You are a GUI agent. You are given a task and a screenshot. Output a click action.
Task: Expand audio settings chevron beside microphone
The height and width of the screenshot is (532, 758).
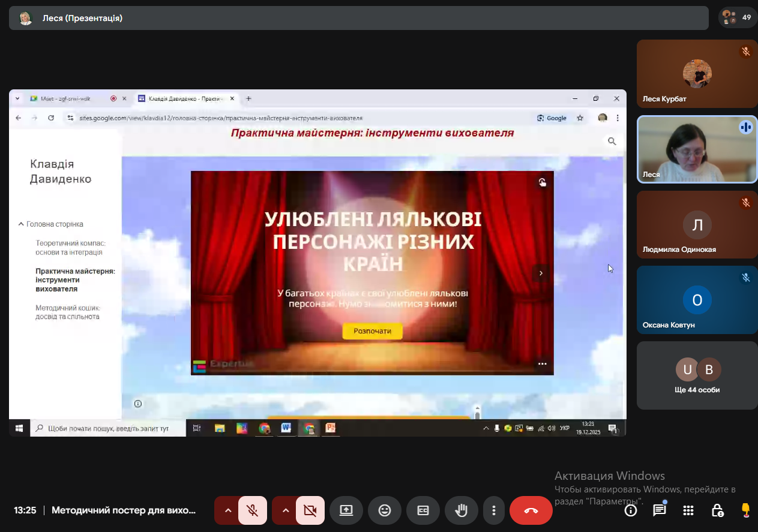coord(227,510)
